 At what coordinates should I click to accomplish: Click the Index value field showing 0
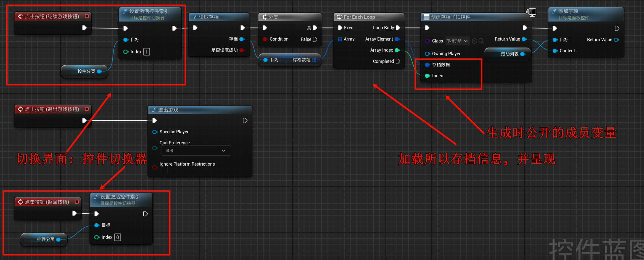[x=118, y=237]
